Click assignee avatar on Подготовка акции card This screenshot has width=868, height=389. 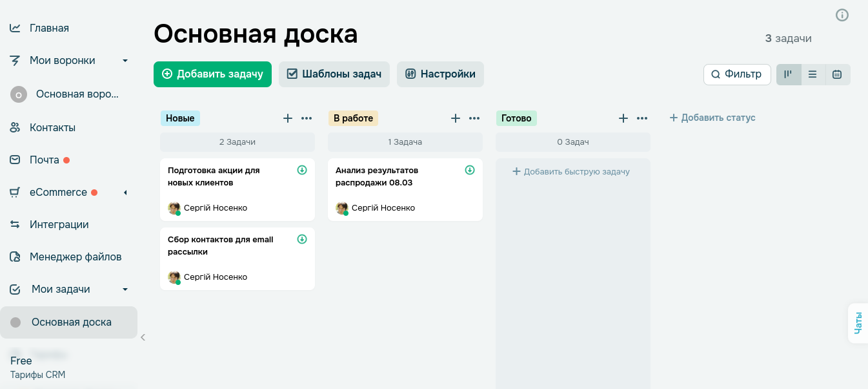tap(174, 208)
